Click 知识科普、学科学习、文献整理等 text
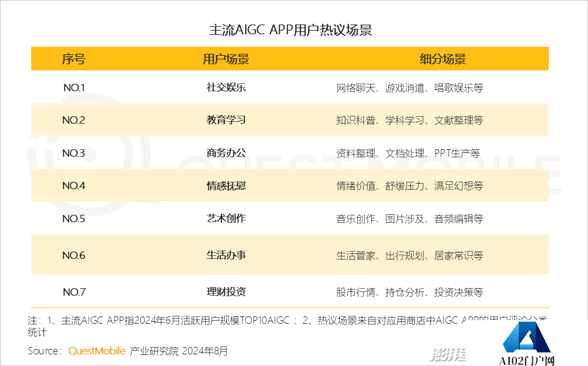Viewport: 588px width, 366px height. pyautogui.click(x=410, y=121)
